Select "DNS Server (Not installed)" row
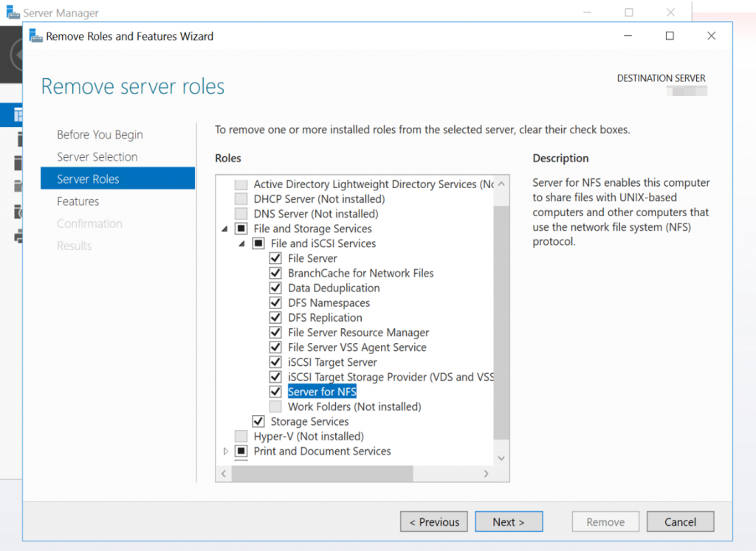756x551 pixels. pos(316,214)
